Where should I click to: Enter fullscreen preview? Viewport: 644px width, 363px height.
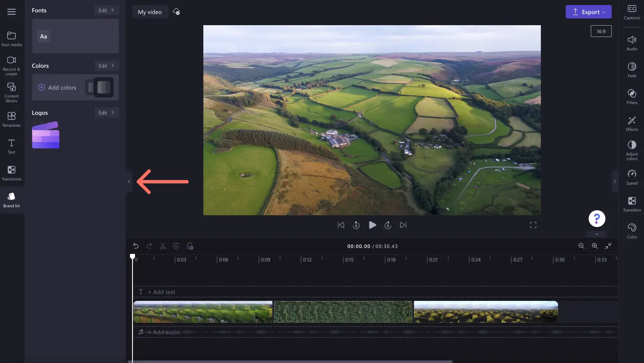533,225
